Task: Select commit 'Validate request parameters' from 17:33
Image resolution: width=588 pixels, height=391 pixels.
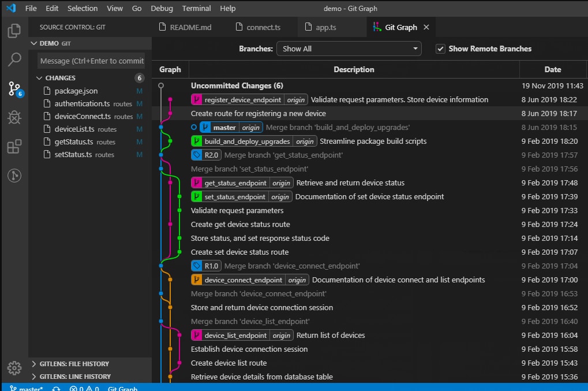Action: tap(369, 210)
